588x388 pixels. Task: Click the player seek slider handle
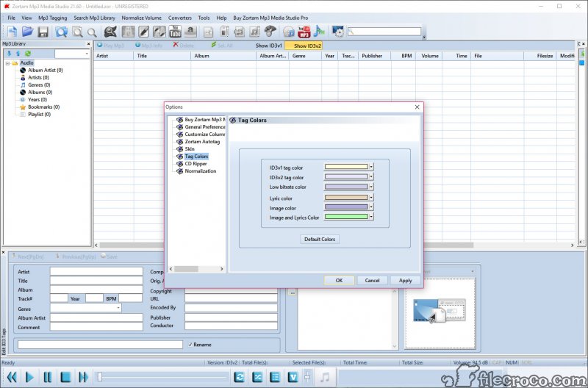tap(100, 377)
